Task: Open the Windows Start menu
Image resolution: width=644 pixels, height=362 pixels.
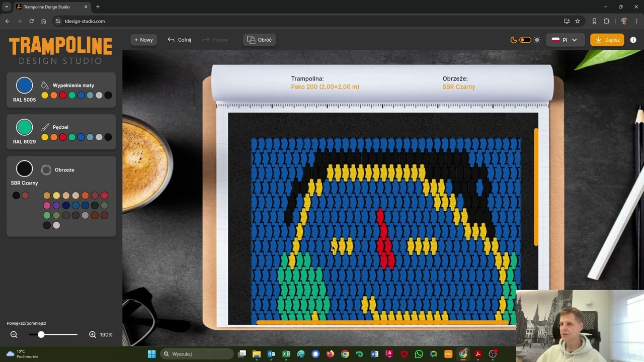Action: 151,354
